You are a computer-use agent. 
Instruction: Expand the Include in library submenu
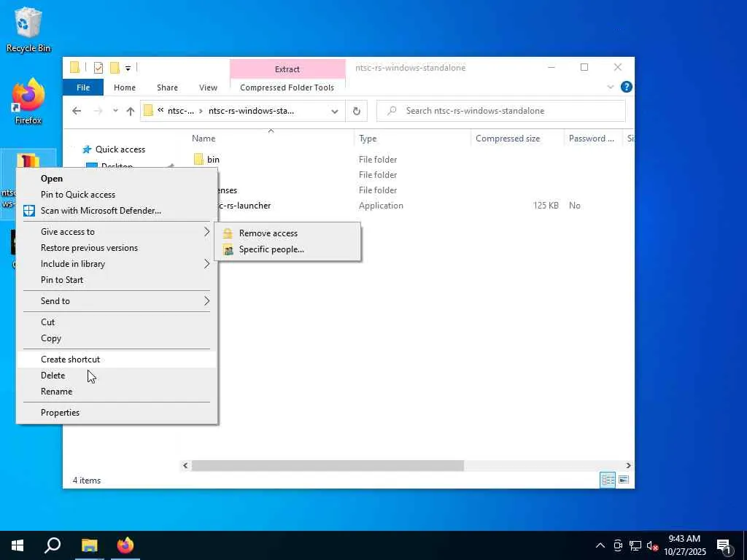(x=117, y=264)
